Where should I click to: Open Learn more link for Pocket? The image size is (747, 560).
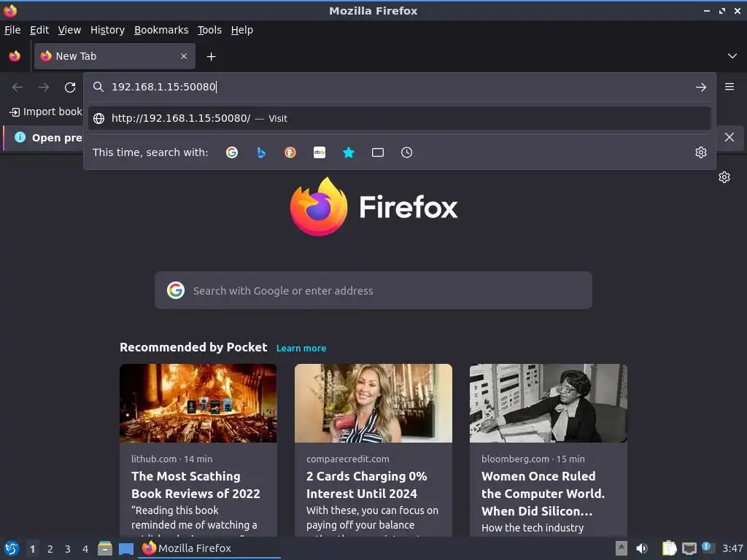click(301, 348)
